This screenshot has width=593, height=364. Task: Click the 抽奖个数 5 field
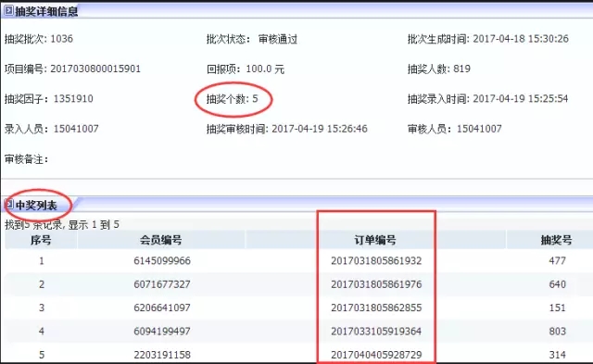[x=233, y=99]
